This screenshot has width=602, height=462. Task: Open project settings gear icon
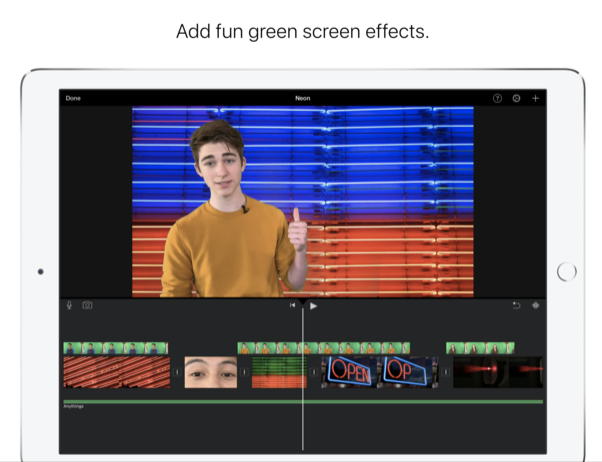tap(516, 99)
